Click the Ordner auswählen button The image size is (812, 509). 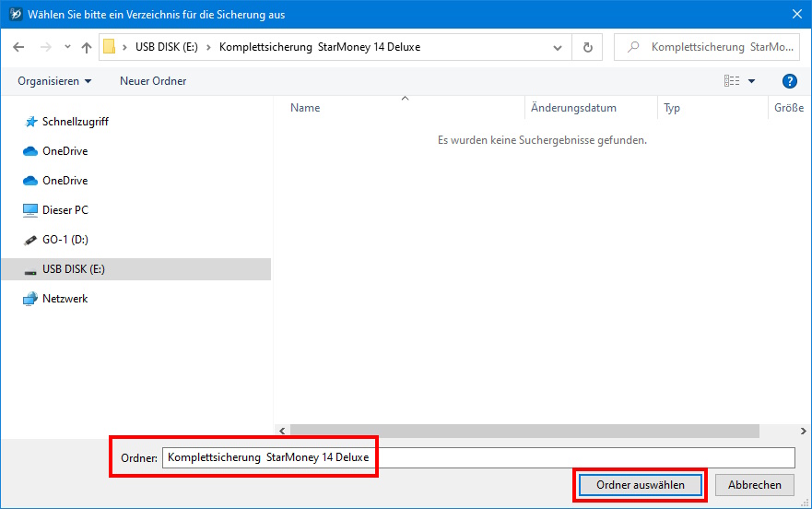point(640,485)
